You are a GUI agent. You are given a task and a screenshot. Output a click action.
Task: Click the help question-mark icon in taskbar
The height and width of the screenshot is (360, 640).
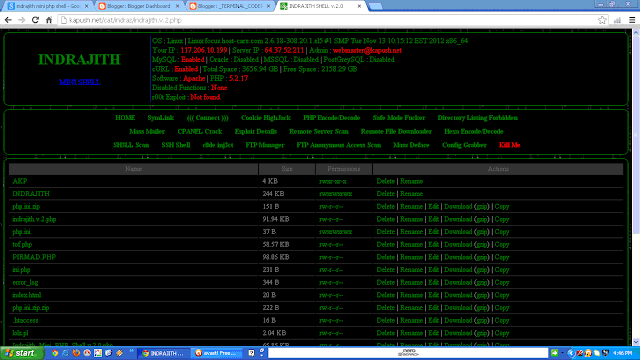click(x=251, y=353)
